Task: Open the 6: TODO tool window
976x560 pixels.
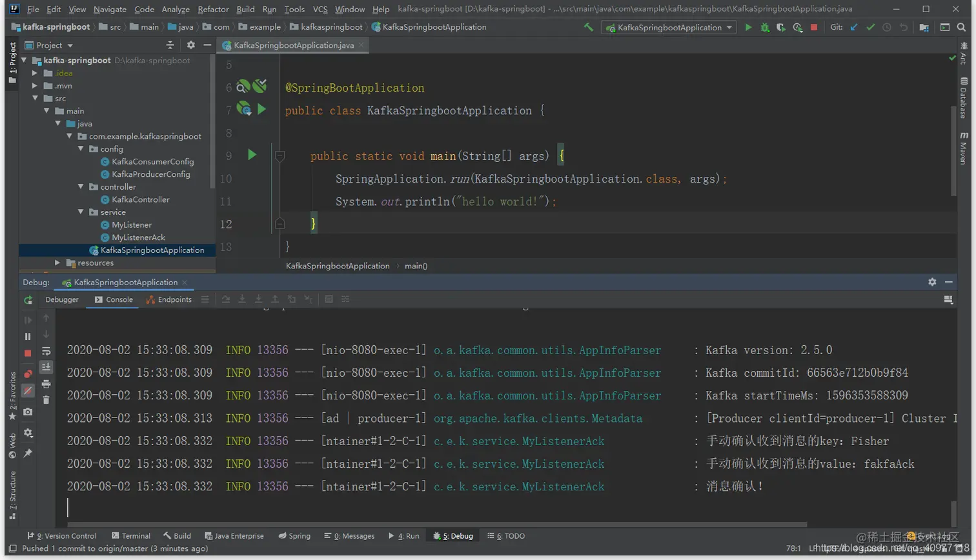Action: pyautogui.click(x=506, y=535)
